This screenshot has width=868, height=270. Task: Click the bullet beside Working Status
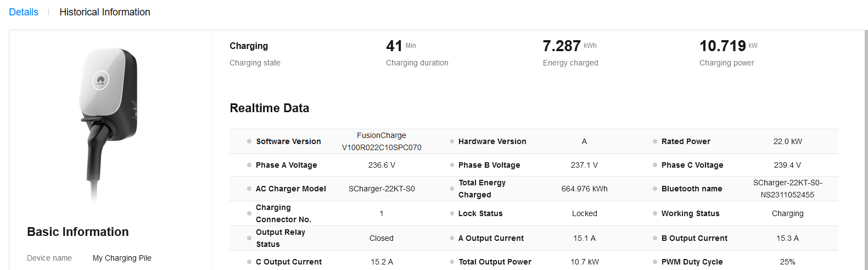click(655, 213)
